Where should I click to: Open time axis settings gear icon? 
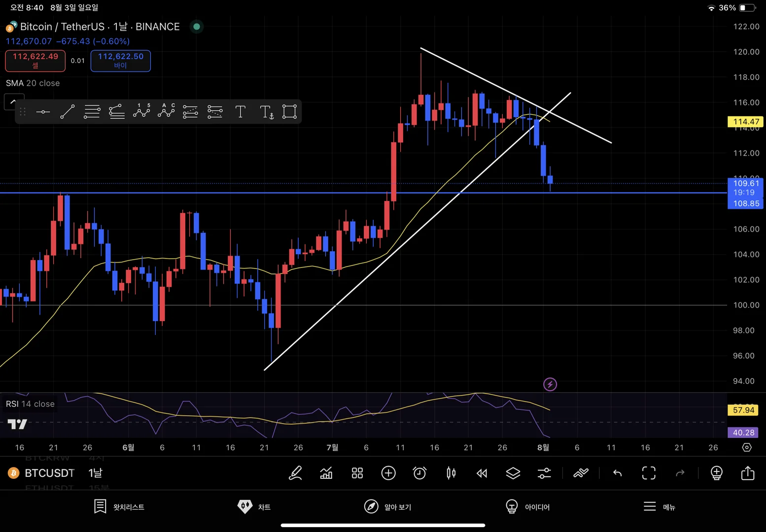tap(747, 447)
